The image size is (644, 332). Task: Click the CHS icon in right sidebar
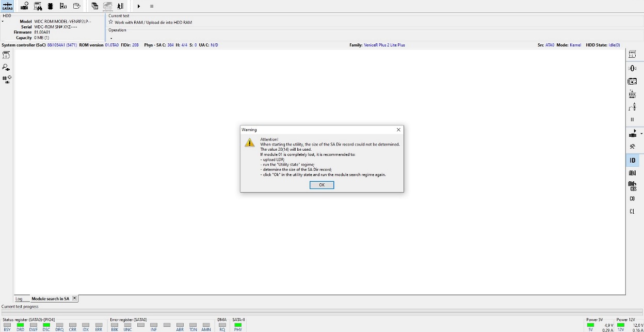click(632, 186)
